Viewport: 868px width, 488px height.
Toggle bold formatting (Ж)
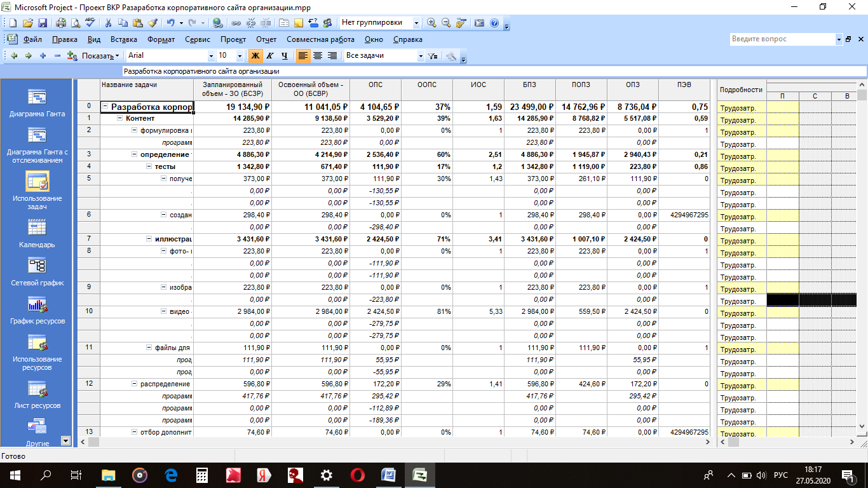(255, 56)
